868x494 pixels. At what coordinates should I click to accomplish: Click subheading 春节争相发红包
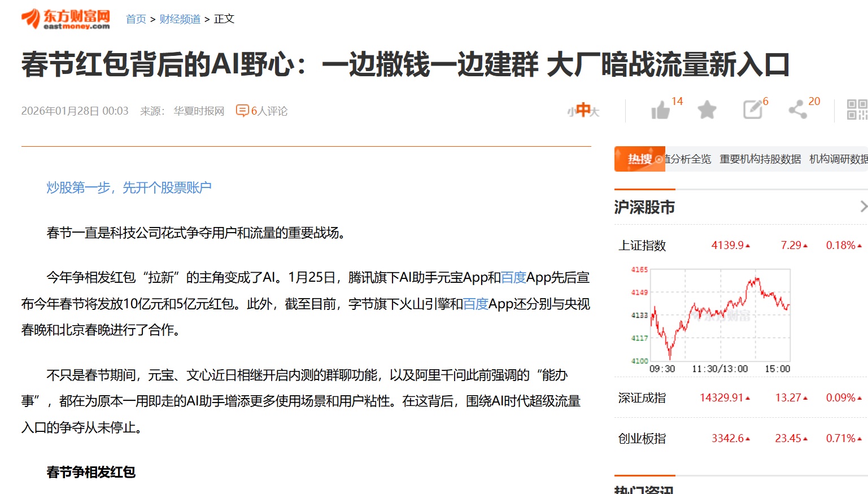pyautogui.click(x=91, y=472)
